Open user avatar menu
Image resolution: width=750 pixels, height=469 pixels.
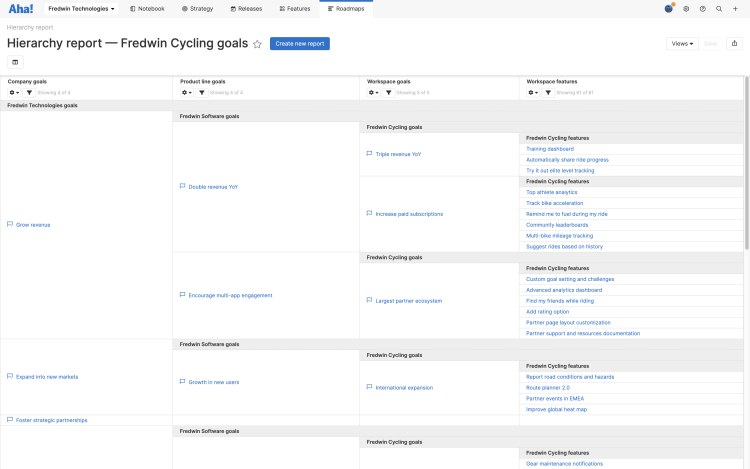(669, 9)
